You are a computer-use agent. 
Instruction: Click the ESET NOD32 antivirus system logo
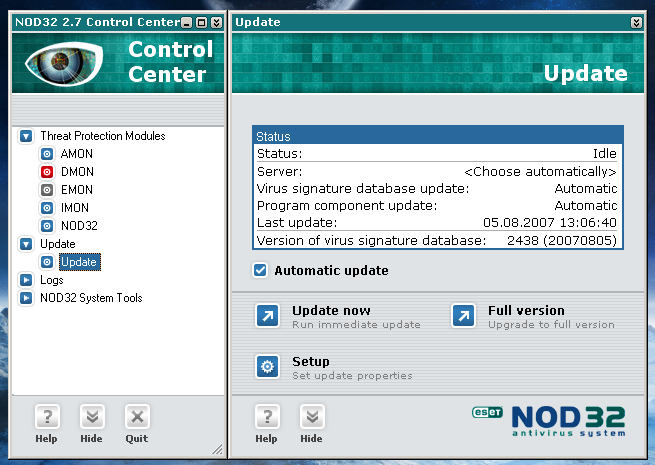click(548, 421)
